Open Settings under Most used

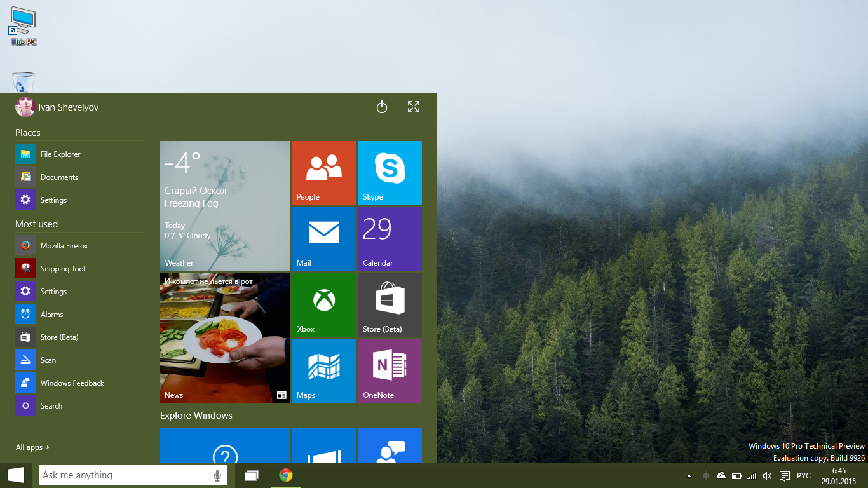[x=80, y=291]
